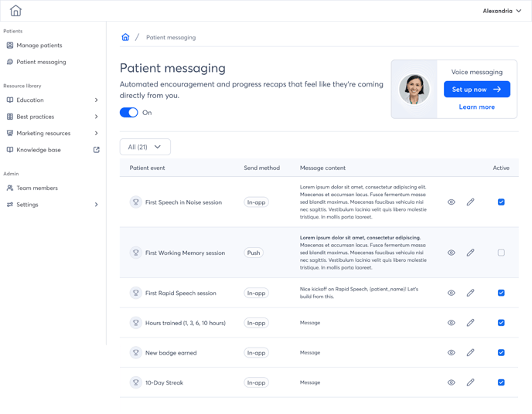Click the Set up now button
This screenshot has width=532, height=414.
[476, 90]
